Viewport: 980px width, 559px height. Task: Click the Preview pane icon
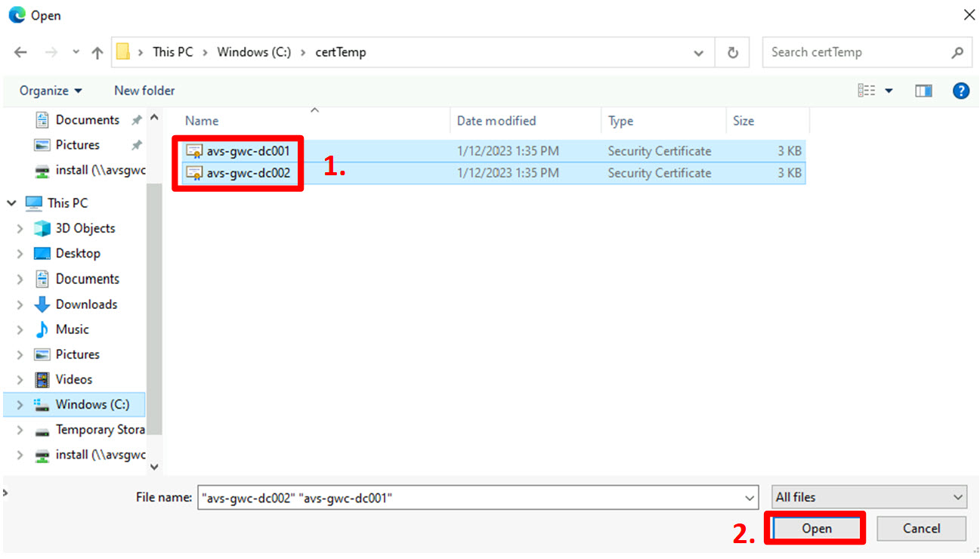923,91
